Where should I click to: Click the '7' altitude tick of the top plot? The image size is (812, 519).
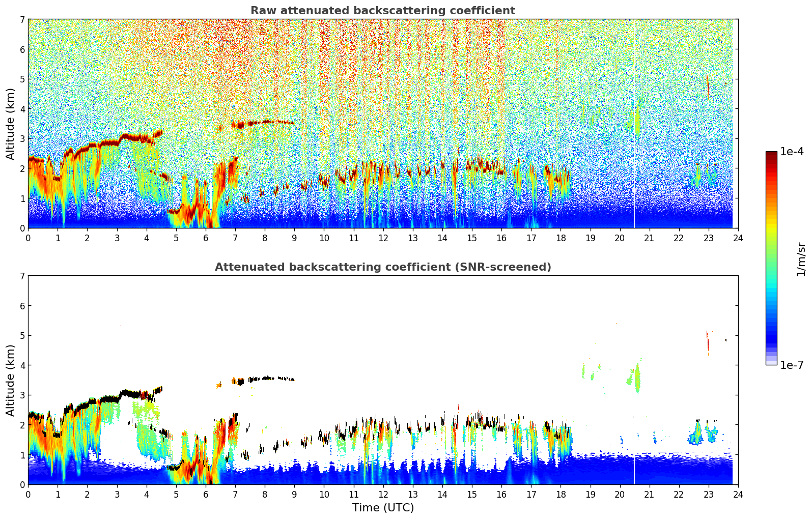click(22, 19)
